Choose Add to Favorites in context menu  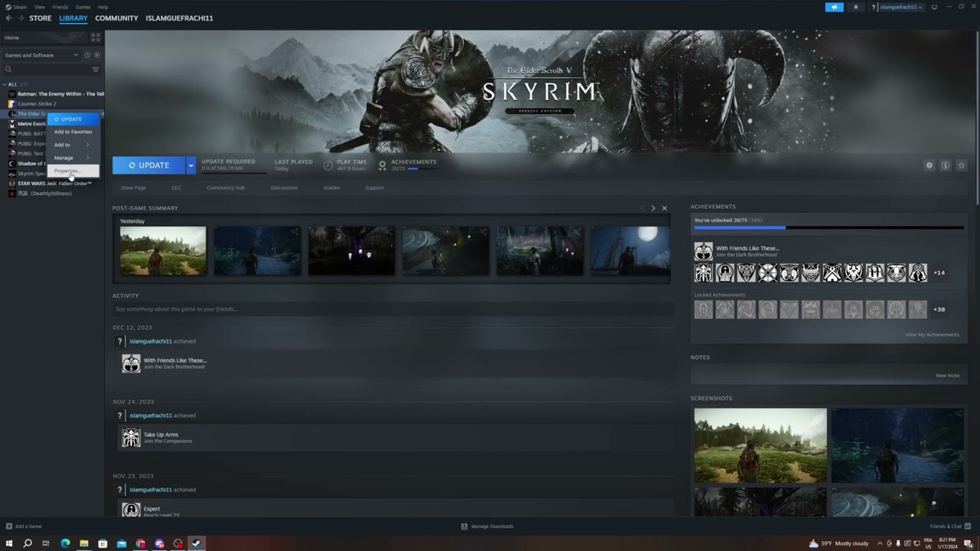(x=73, y=132)
